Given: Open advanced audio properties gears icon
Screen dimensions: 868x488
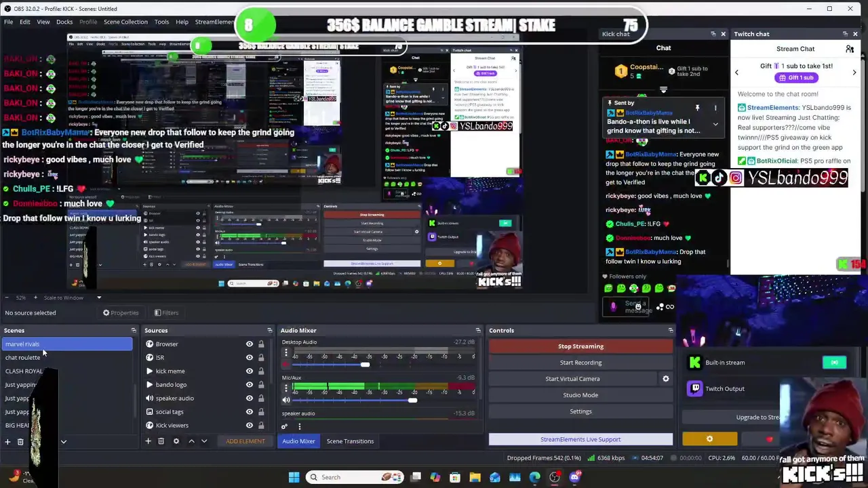Looking at the screenshot, I should (x=285, y=426).
